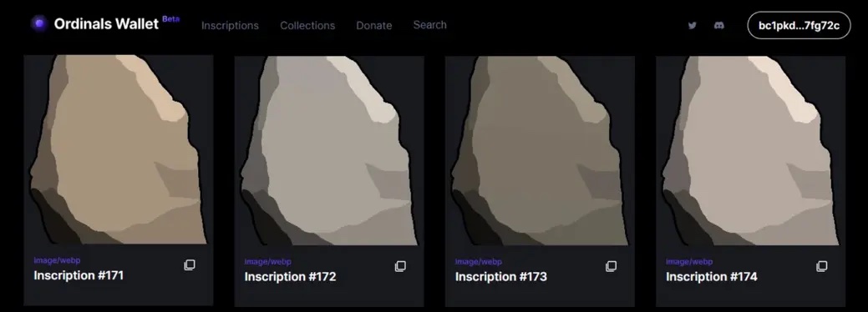The height and width of the screenshot is (312, 868).
Task: Select copy icon beside Inscription #173
Action: click(612, 266)
